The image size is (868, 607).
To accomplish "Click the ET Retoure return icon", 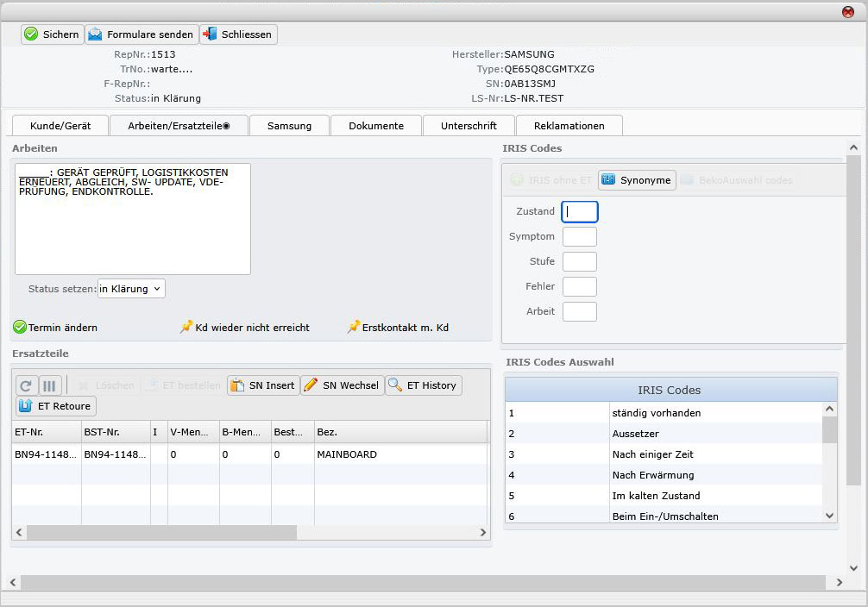I will coord(26,405).
